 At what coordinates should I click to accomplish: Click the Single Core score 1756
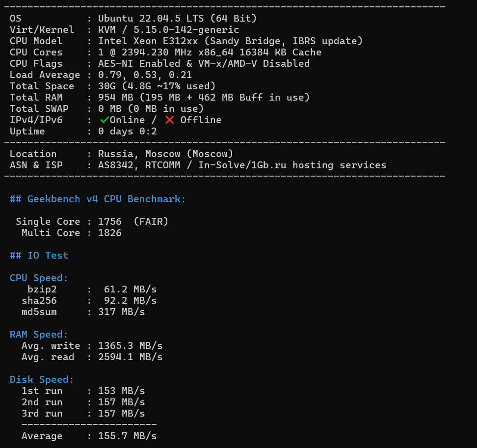pyautogui.click(x=110, y=221)
